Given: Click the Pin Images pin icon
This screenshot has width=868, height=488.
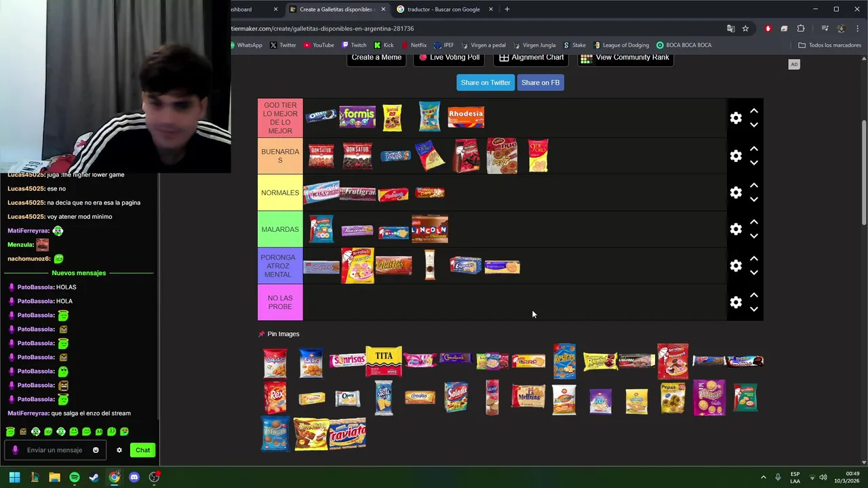Looking at the screenshot, I should click(262, 334).
